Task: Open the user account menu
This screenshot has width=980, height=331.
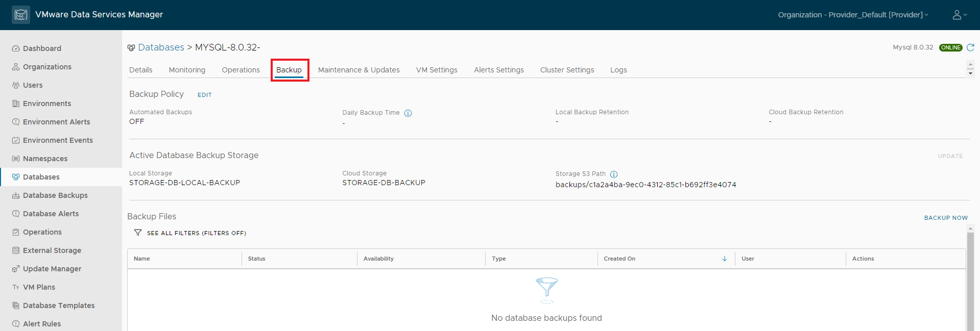Action: [960, 15]
